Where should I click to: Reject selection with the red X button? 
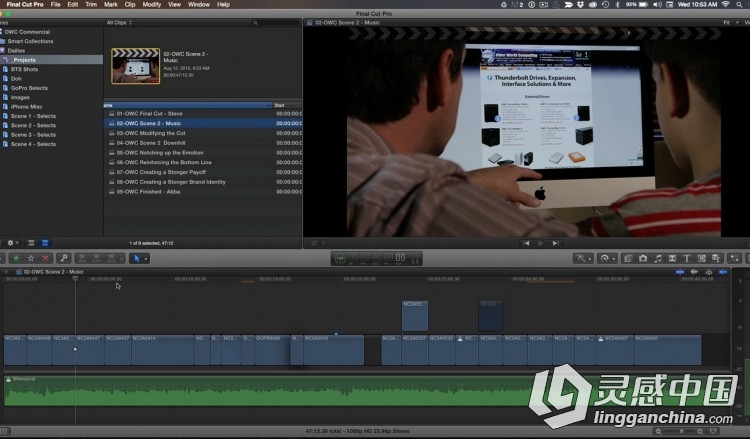pyautogui.click(x=45, y=258)
